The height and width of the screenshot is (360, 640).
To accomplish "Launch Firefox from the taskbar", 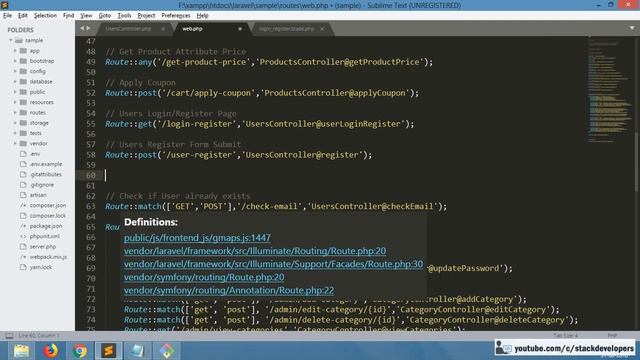I will point(51,351).
